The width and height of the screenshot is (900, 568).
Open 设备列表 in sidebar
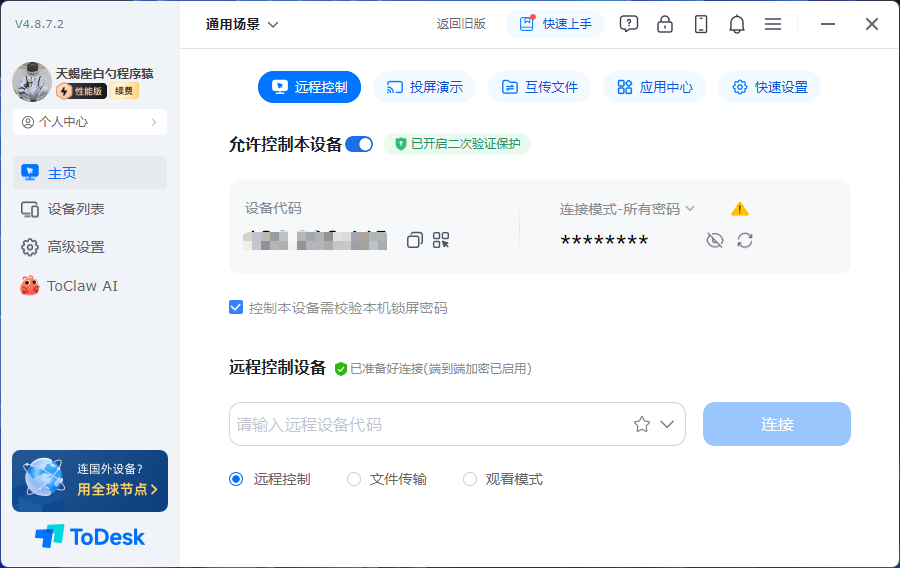tap(90, 209)
